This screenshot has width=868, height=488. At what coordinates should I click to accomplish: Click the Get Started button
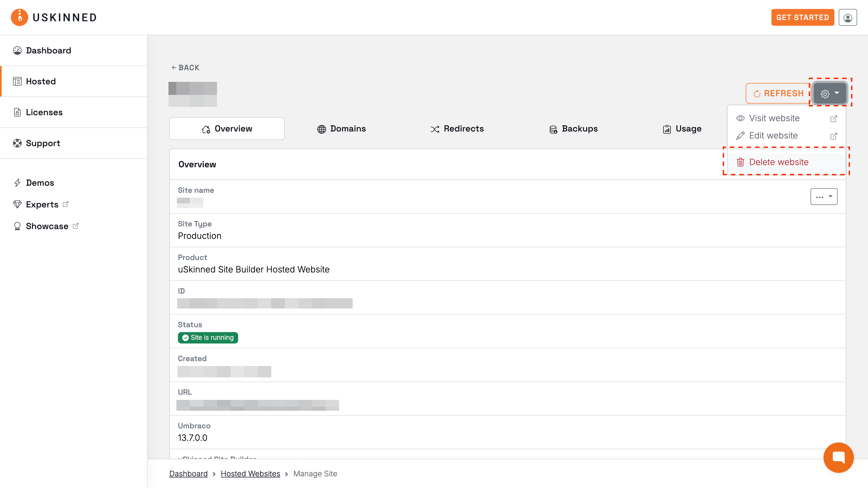coord(802,18)
